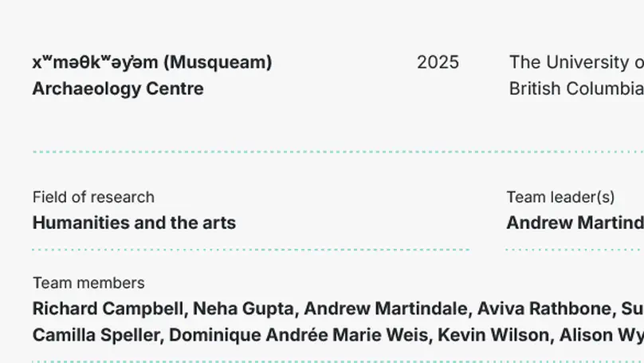
Task: Click "The University of" institution text
Action: [575, 62]
